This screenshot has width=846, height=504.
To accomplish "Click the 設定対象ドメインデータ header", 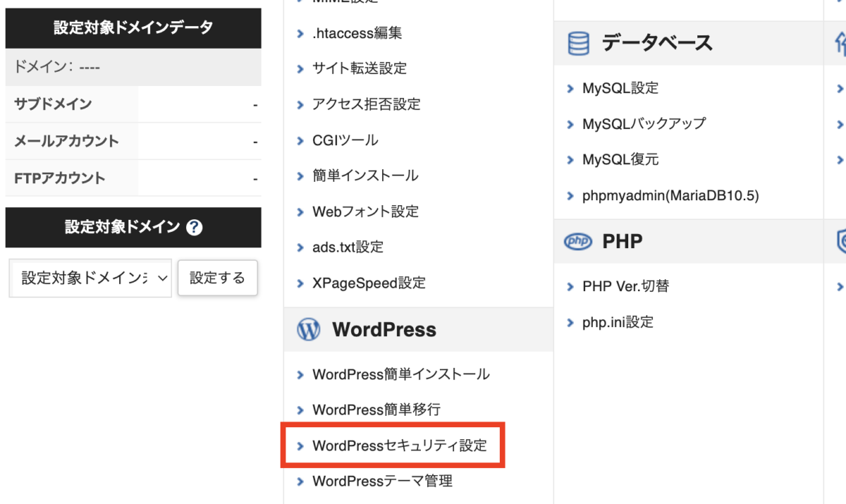I will click(133, 28).
